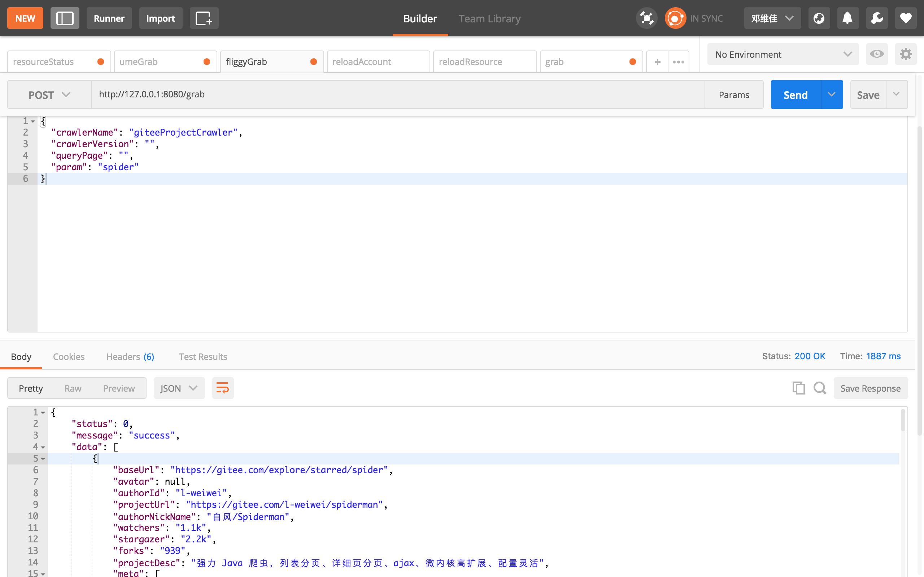Open new window icon in toolbar

point(204,18)
